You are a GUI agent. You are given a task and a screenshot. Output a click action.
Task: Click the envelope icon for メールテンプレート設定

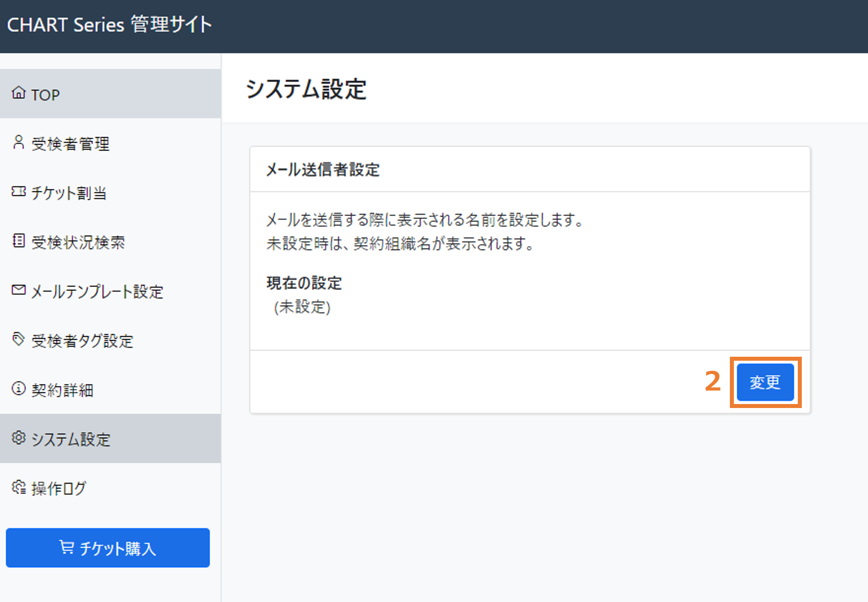[x=19, y=290]
